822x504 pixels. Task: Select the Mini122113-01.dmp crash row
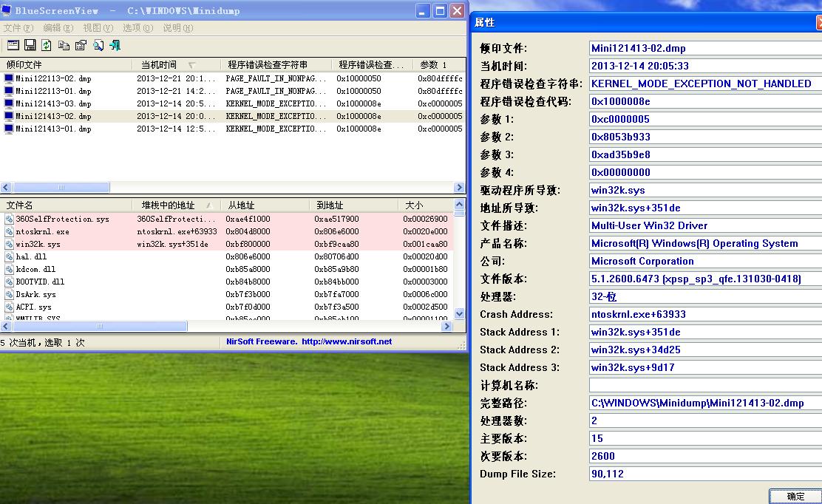pyautogui.click(x=233, y=91)
